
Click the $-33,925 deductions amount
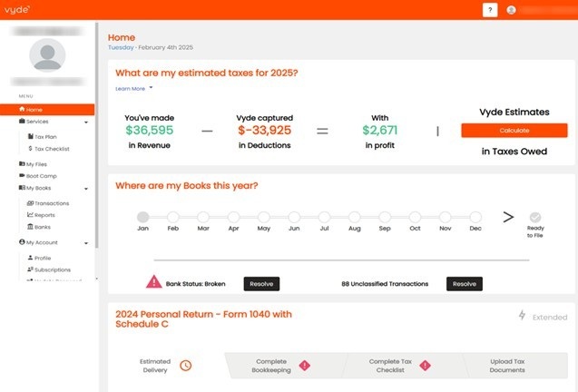click(264, 130)
